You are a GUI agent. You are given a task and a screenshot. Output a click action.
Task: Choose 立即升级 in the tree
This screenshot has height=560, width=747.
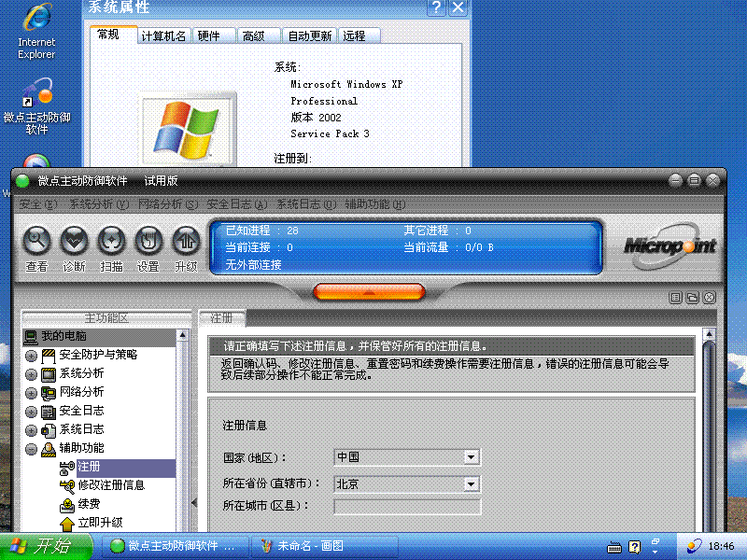click(100, 523)
